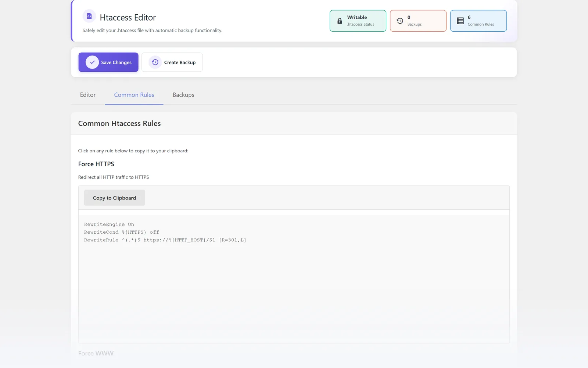The width and height of the screenshot is (588, 368).
Task: Click 'Redirect all HTTP traffic to HTTPS' text
Action: point(114,177)
